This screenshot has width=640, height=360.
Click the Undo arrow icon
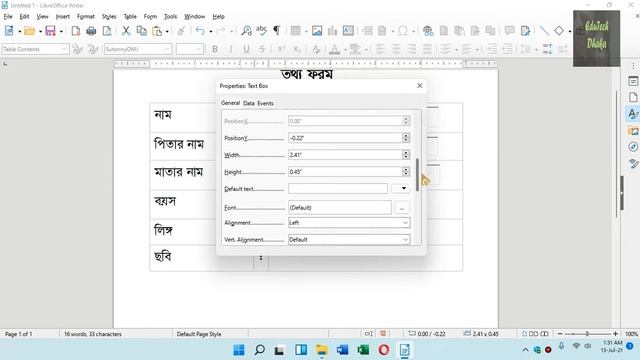tap(200, 31)
